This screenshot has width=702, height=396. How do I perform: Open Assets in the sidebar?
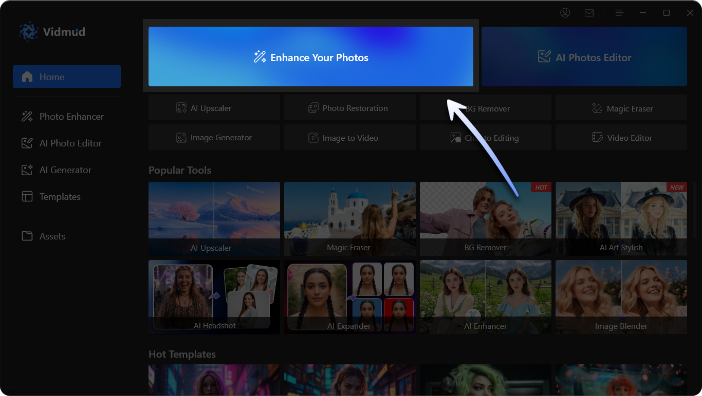67,236
